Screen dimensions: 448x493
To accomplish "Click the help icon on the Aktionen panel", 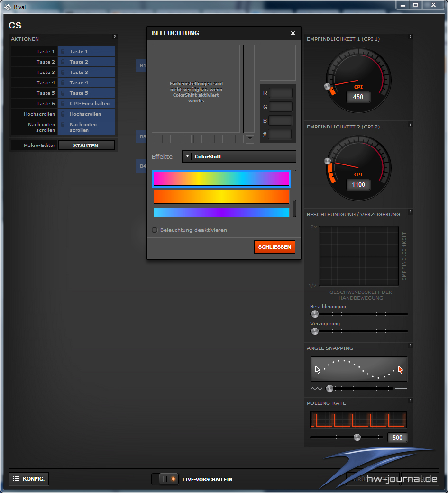I will (114, 37).
